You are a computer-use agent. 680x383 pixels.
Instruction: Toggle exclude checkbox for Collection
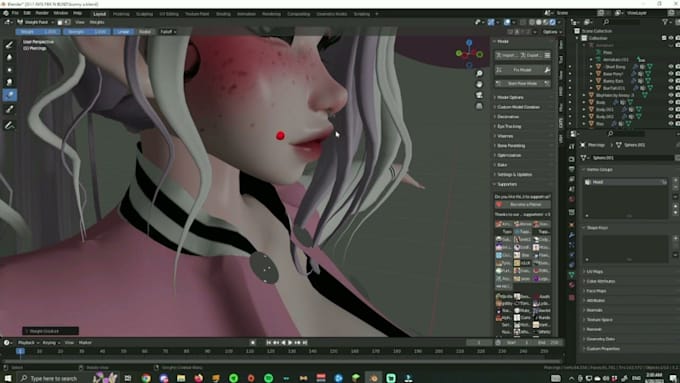point(664,38)
